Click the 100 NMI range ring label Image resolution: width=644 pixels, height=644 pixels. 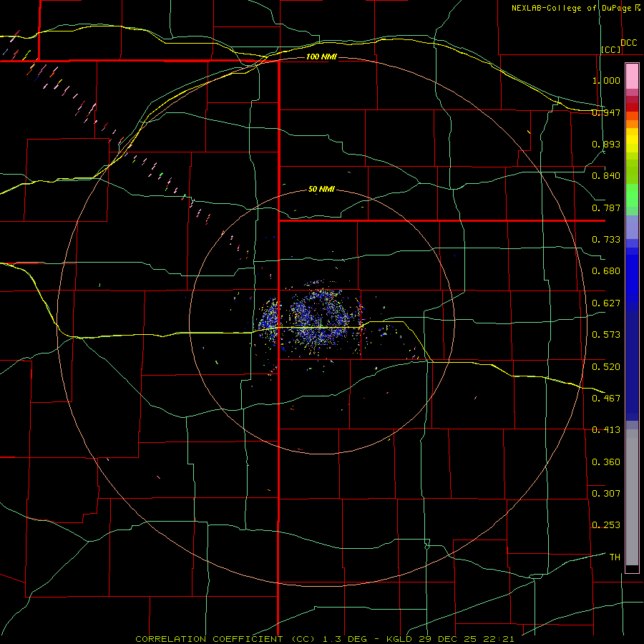[321, 57]
